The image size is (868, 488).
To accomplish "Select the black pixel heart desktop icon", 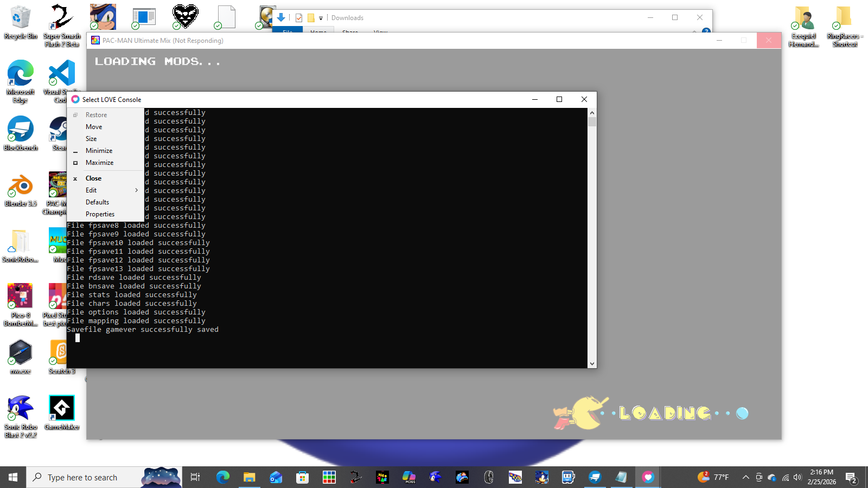I will (185, 17).
